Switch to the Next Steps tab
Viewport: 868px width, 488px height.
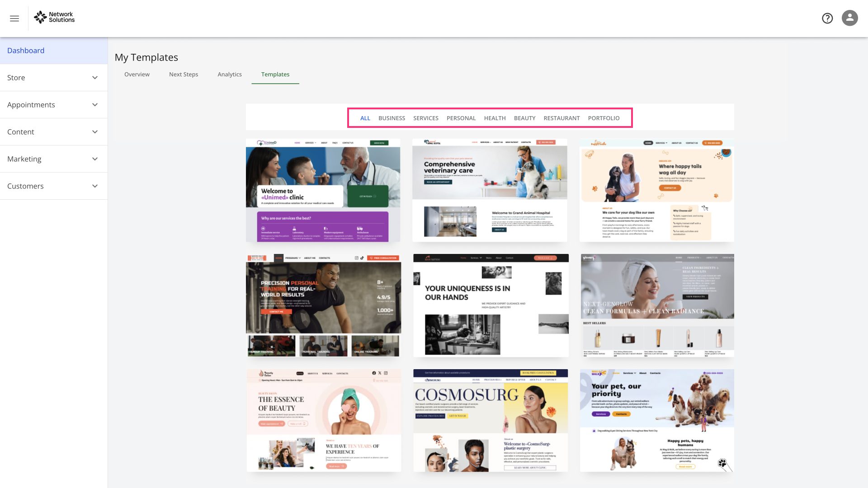(x=184, y=75)
